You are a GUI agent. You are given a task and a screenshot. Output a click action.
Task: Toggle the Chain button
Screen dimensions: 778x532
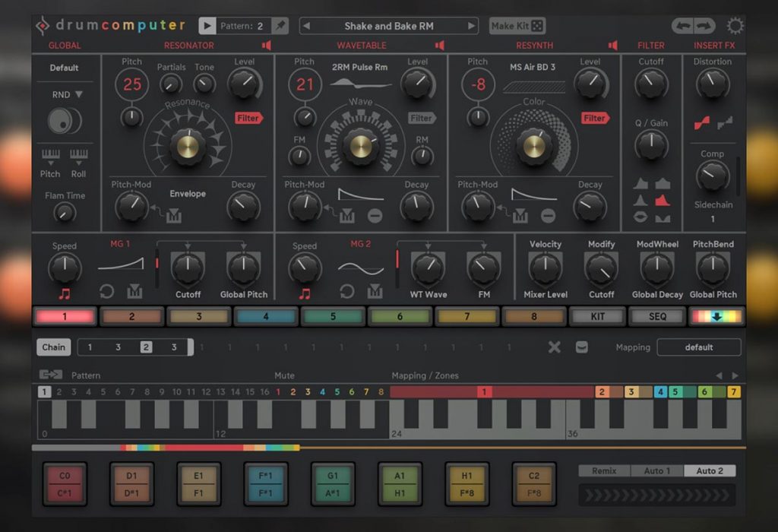pos(53,347)
